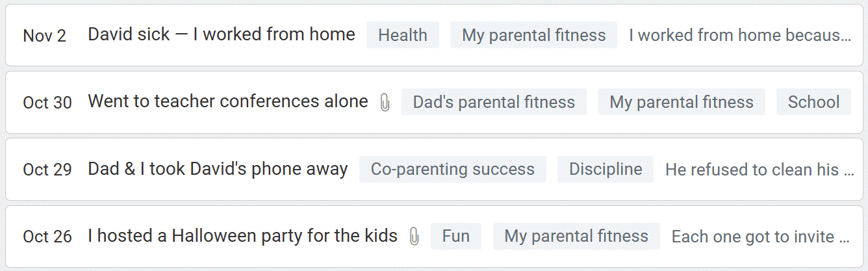Image resolution: width=868 pixels, height=271 pixels.
Task: Click the School tag
Action: coord(813,103)
